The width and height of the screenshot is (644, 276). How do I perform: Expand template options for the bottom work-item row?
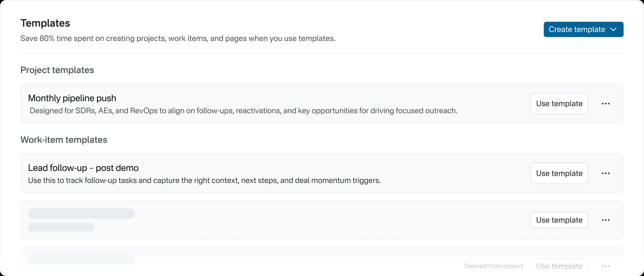[x=606, y=266]
